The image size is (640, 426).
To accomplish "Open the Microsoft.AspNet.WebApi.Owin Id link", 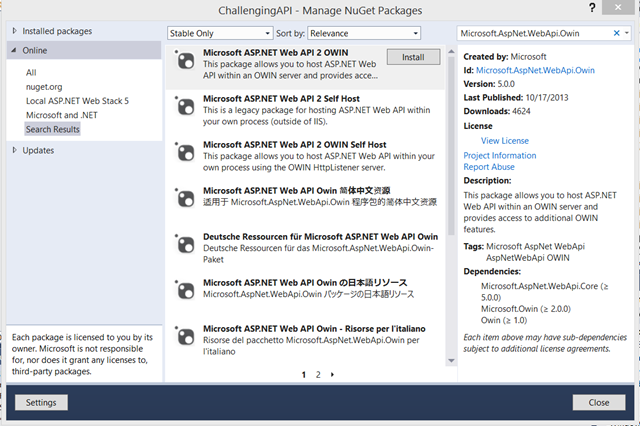I will [535, 70].
